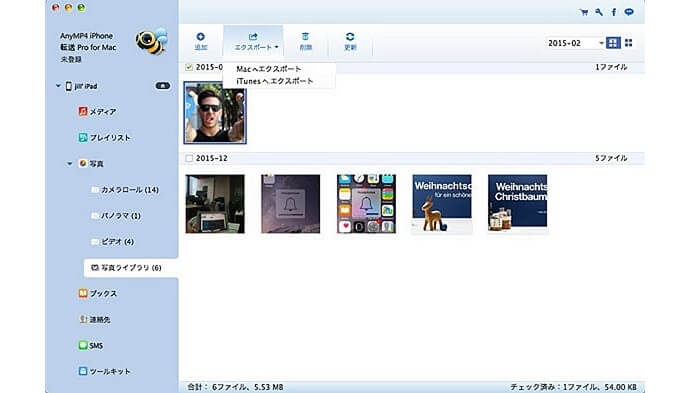This screenshot has width=696, height=393.
Task: Click the yellow minimize window button
Action: click(x=68, y=8)
